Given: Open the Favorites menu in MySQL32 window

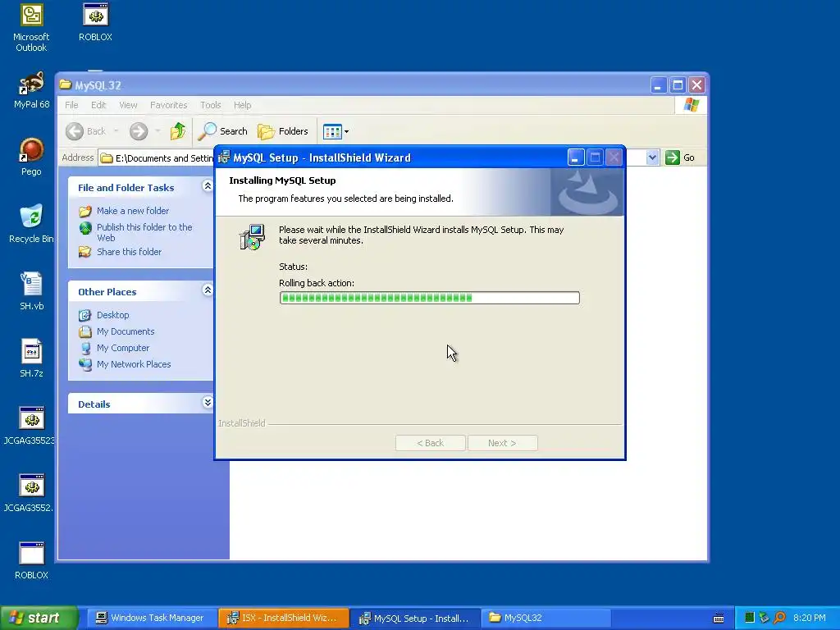Looking at the screenshot, I should (169, 105).
